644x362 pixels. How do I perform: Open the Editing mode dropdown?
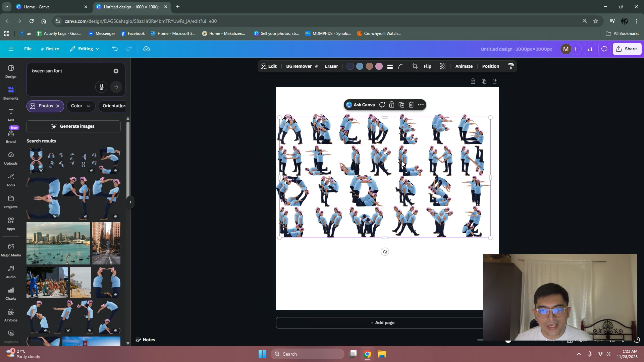[85, 49]
